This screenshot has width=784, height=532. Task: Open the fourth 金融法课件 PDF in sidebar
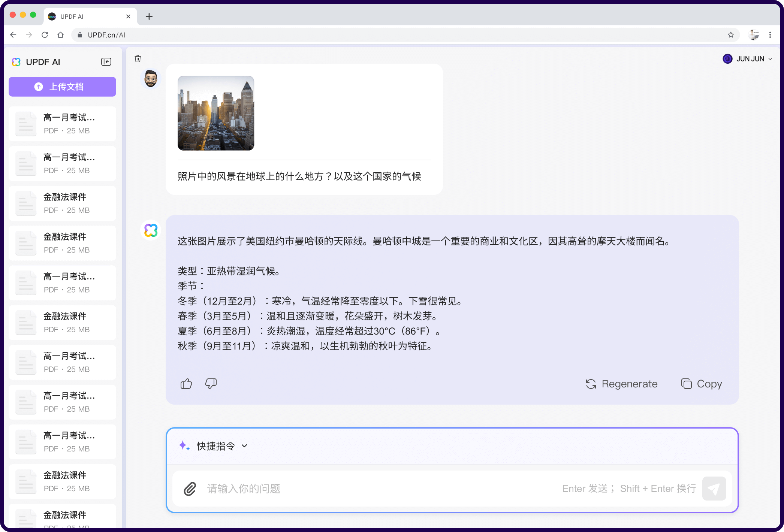[62, 481]
